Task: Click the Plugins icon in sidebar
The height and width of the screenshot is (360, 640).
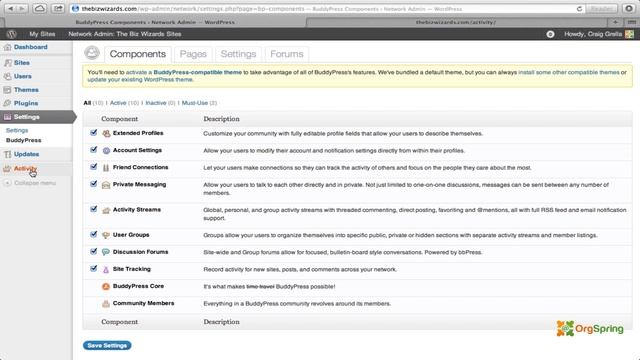Action: [x=7, y=103]
